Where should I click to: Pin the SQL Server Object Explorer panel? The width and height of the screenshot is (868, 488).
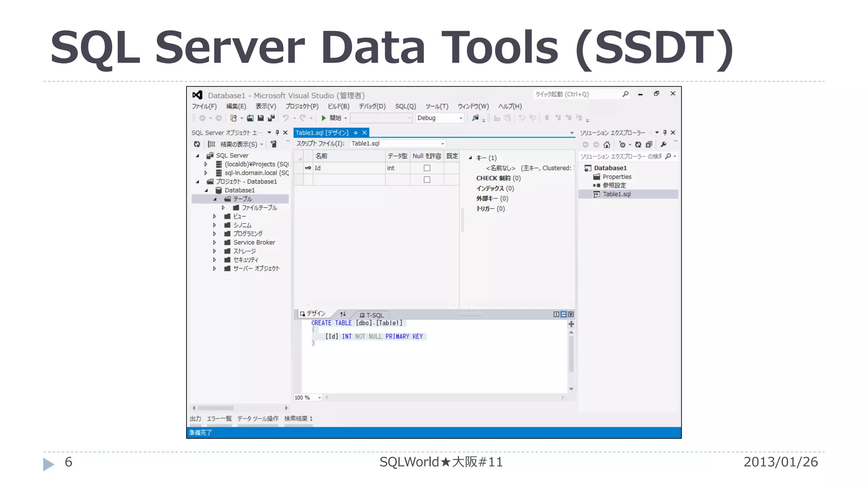tap(278, 133)
